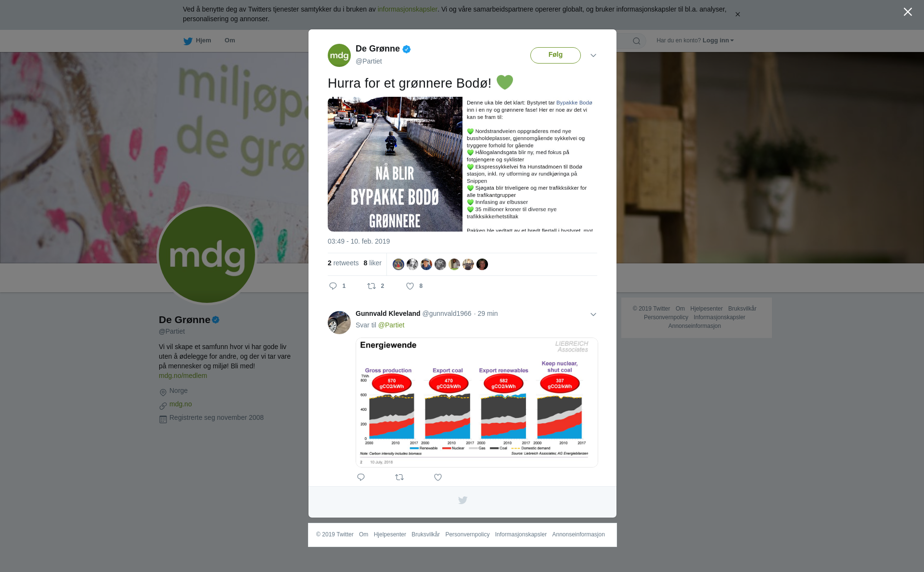This screenshot has width=924, height=572.
Task: Click the reply icon under main tweet
Action: coord(333,286)
